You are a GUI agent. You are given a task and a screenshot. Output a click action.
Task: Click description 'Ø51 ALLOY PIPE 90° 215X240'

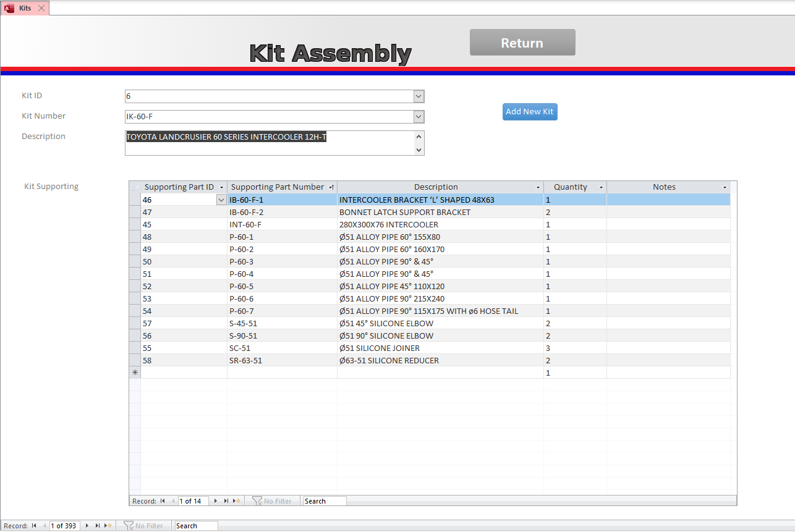(x=392, y=298)
